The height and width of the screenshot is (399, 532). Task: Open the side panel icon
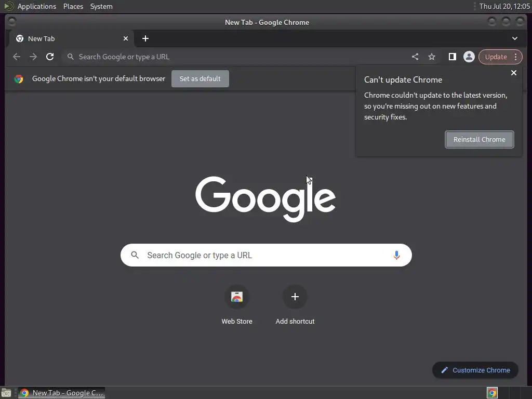point(453,57)
